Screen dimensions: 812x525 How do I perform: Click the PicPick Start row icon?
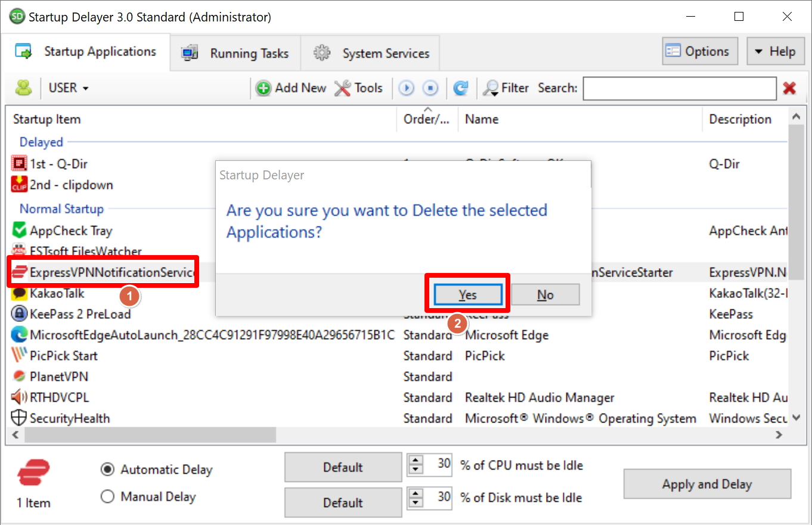20,356
